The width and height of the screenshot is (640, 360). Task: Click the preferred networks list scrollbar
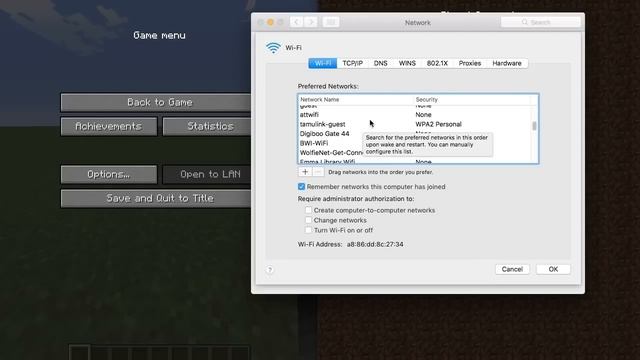pos(534,126)
